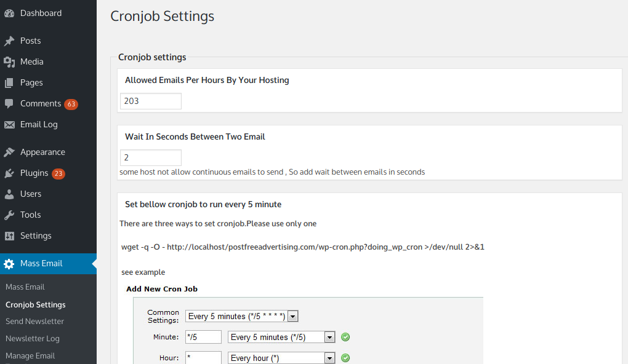The height and width of the screenshot is (364, 628).
Task: Click the 'Add New Cron Job' heading
Action: click(x=162, y=289)
